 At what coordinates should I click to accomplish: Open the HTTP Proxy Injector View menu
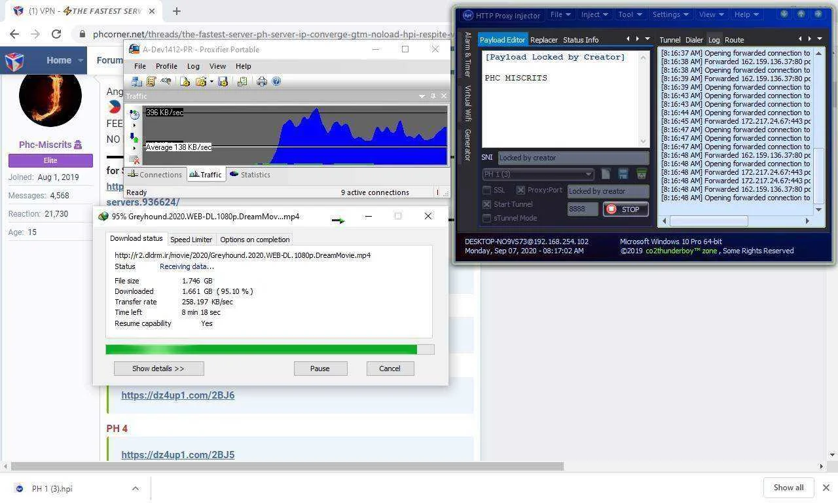pos(711,14)
